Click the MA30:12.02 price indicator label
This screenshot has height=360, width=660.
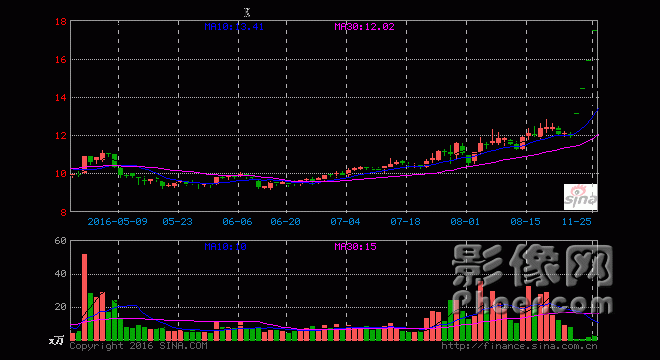[x=365, y=27]
